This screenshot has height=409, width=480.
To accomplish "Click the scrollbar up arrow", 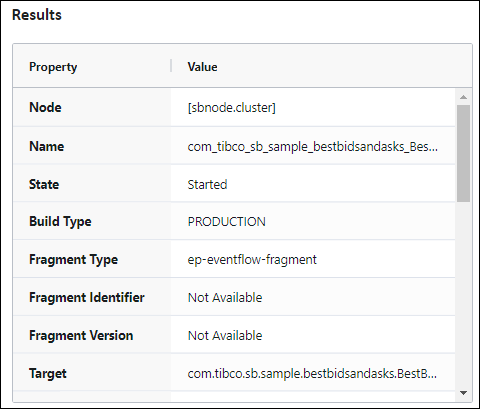I will coord(463,97).
